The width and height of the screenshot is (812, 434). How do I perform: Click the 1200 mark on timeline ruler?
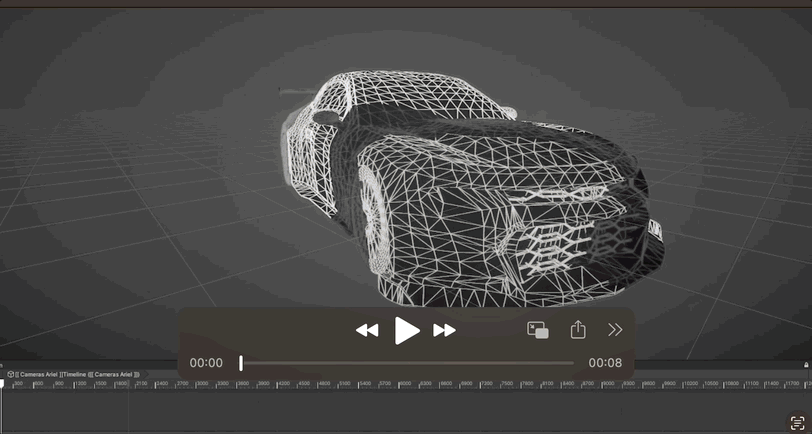tap(80, 384)
